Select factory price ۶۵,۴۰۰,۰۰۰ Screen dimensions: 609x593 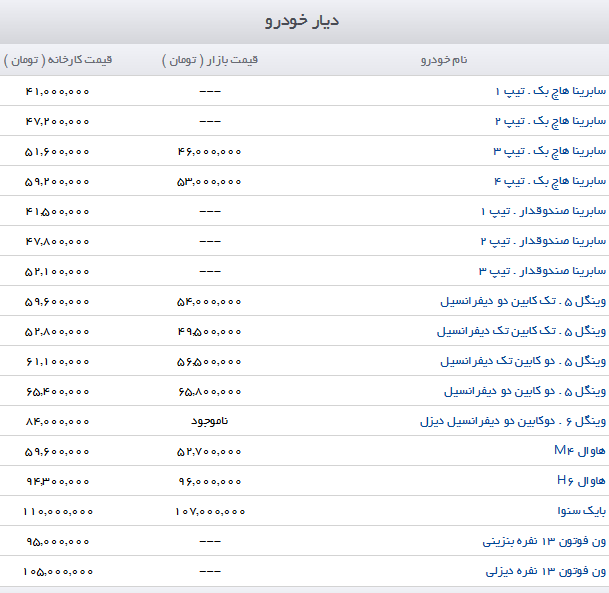57,391
